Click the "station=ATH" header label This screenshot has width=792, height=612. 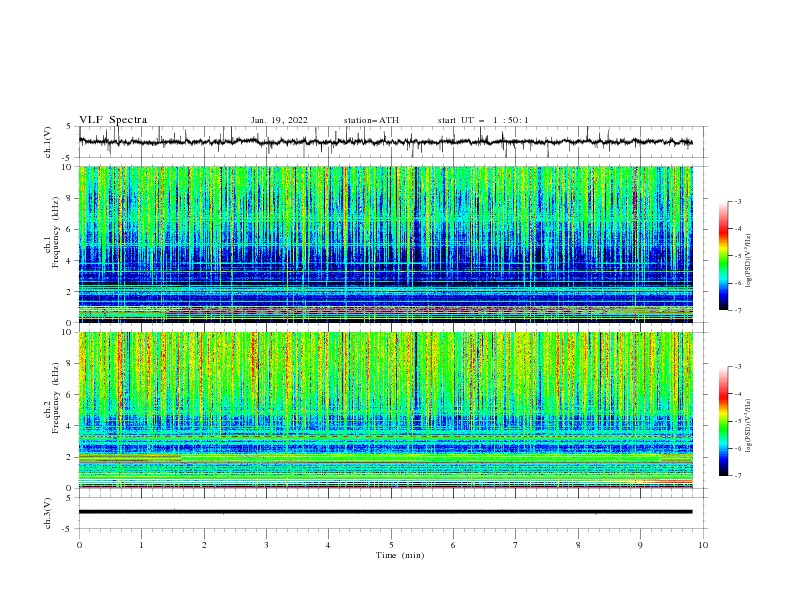point(371,120)
